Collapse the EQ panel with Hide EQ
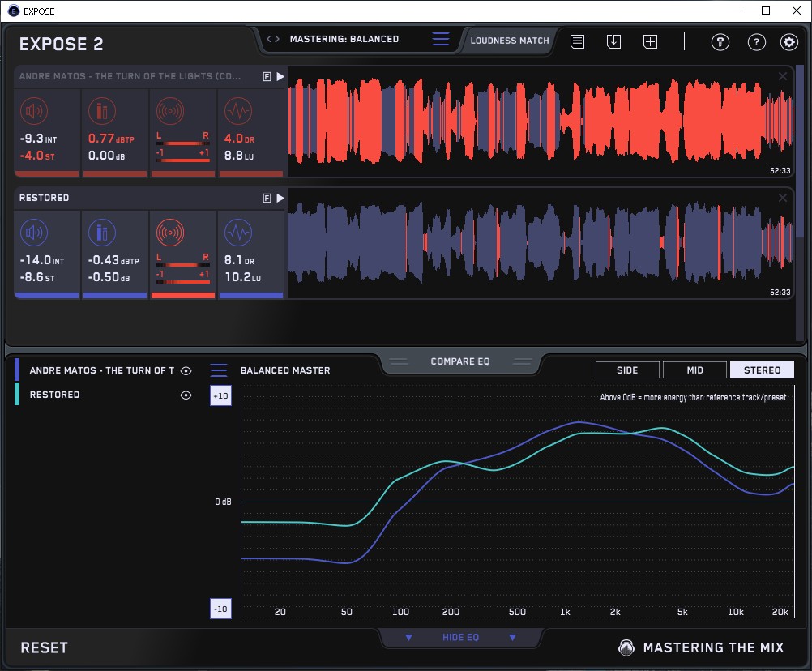The image size is (812, 671). [x=459, y=638]
